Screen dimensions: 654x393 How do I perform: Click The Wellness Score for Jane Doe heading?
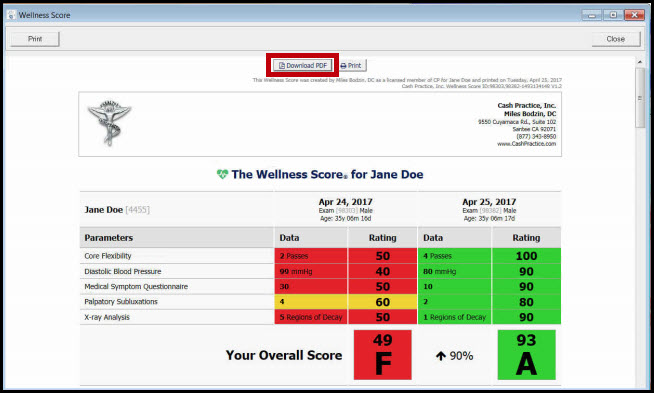coord(327,174)
